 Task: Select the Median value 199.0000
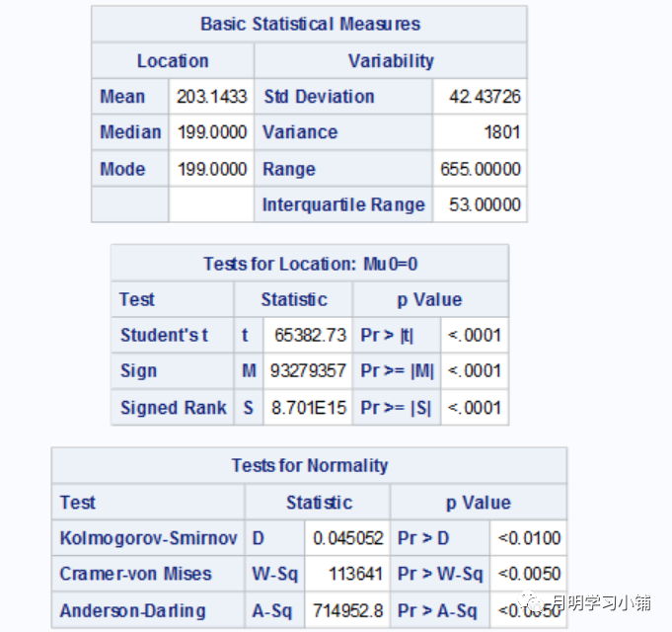[x=212, y=132]
